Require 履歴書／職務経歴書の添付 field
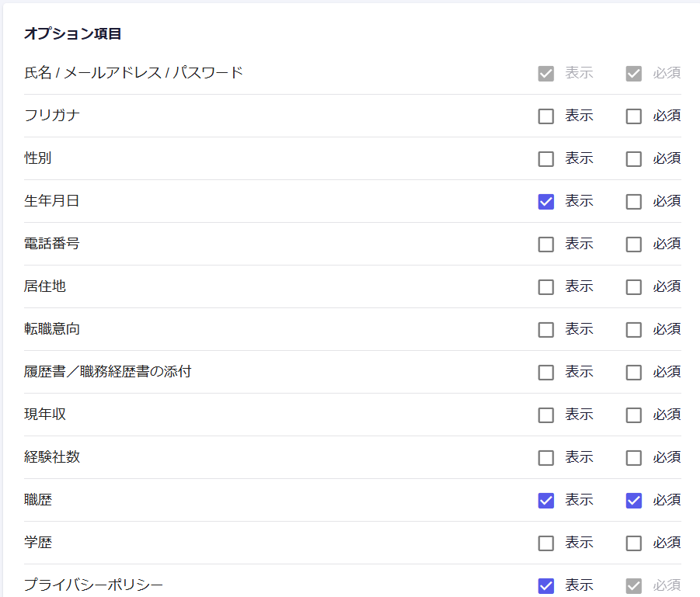This screenshot has width=700, height=597. [x=634, y=373]
